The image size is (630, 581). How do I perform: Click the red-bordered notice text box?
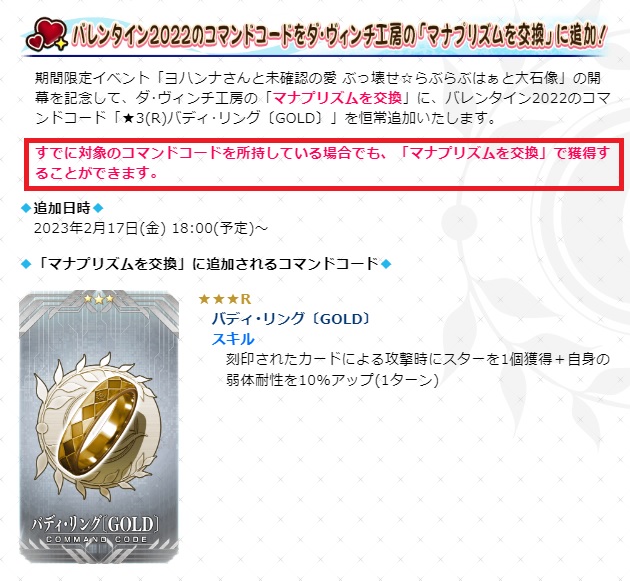[323, 164]
